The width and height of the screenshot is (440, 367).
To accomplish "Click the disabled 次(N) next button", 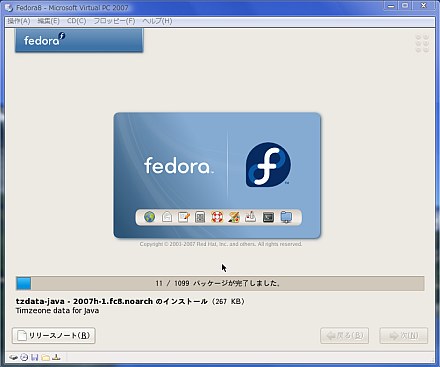I will [x=403, y=336].
